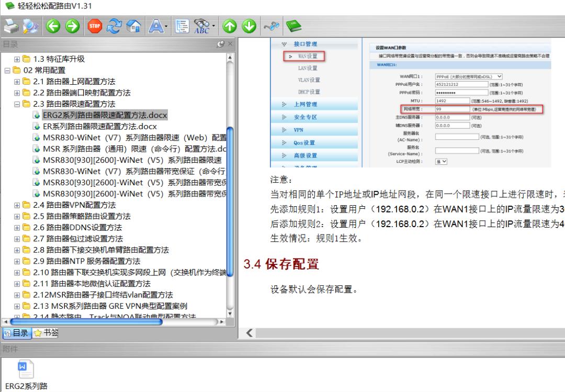This screenshot has height=392, width=565.
Task: Switch to the 书签 (bookmarks) tab
Action: 46,332
